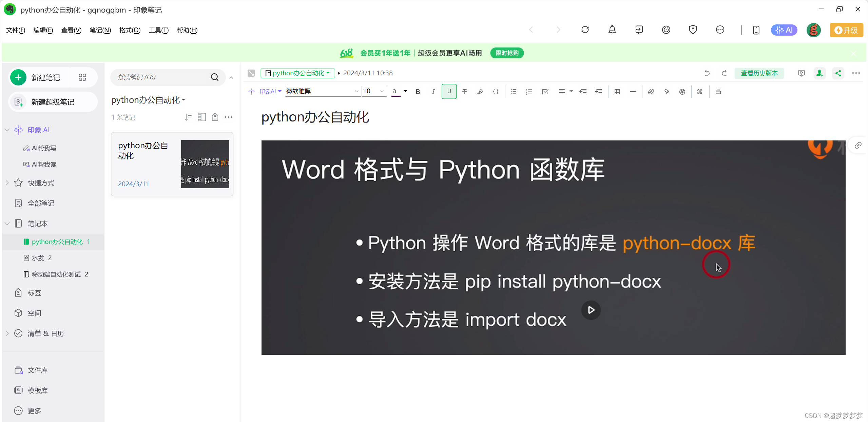
Task: Open the 工具(T) menu
Action: pos(158,30)
